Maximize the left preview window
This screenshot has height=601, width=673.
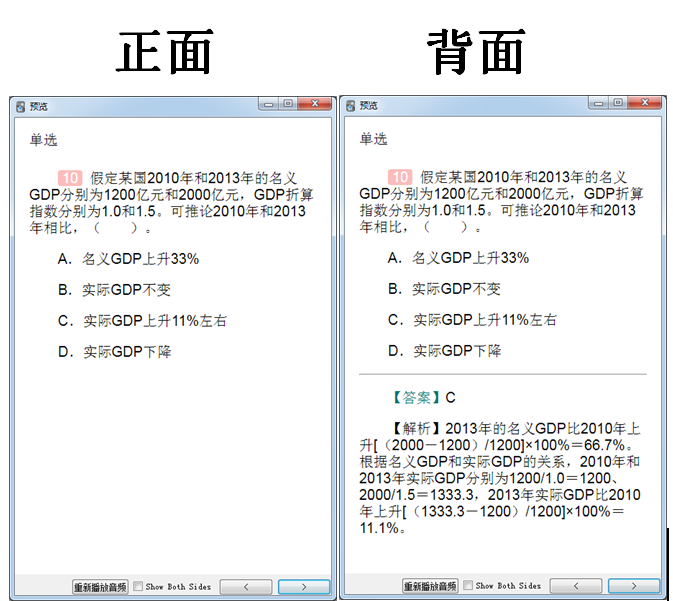click(x=288, y=104)
